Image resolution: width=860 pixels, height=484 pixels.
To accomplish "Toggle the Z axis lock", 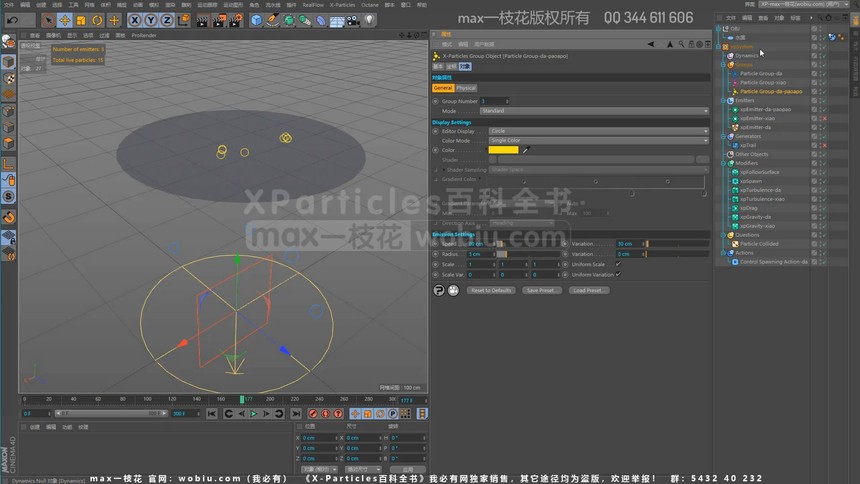I will (167, 20).
